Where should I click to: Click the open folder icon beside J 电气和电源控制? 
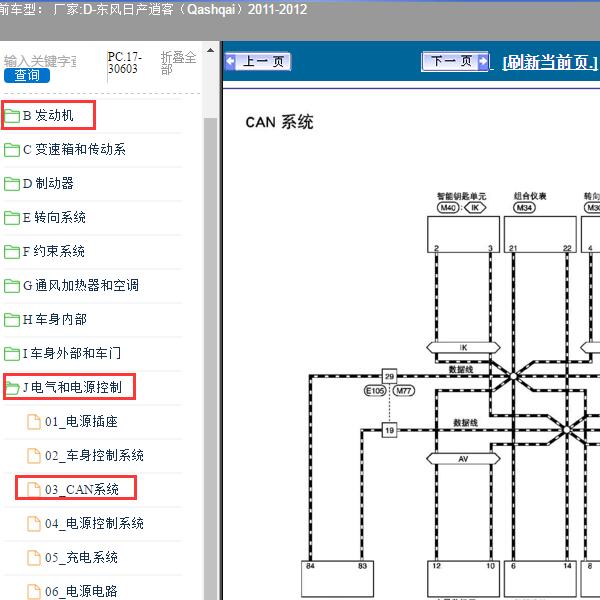click(x=13, y=388)
